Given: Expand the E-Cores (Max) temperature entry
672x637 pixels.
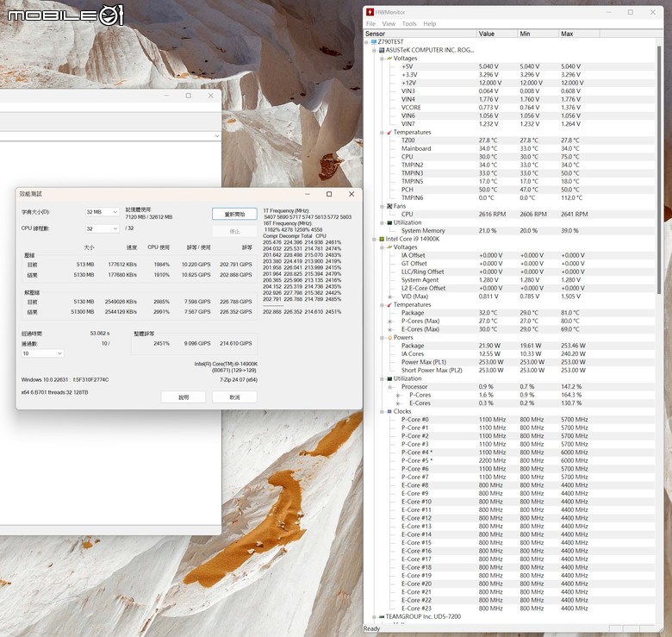Looking at the screenshot, I should click(390, 329).
